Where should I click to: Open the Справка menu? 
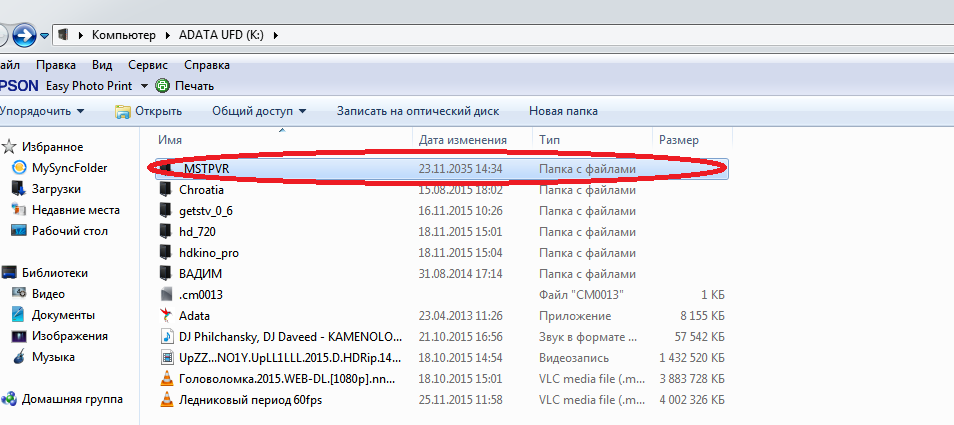207,65
